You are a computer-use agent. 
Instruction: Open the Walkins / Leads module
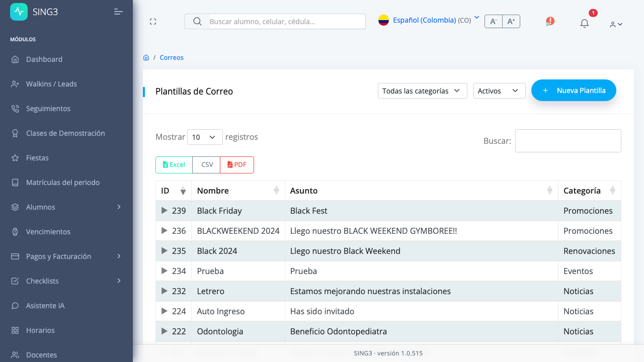click(x=66, y=84)
